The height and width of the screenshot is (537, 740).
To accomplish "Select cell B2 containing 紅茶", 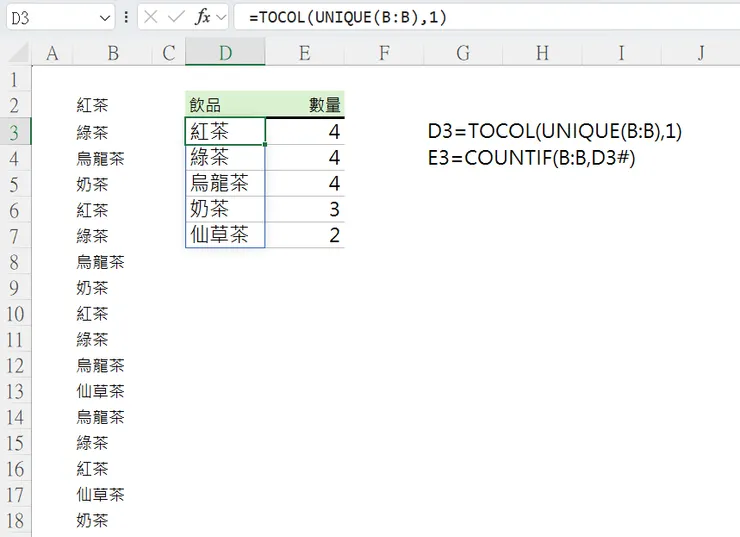I will coord(112,105).
